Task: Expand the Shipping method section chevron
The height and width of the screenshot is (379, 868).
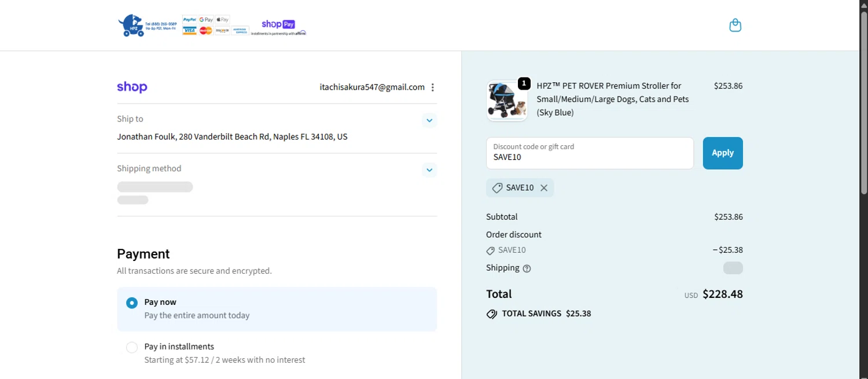Action: 429,170
